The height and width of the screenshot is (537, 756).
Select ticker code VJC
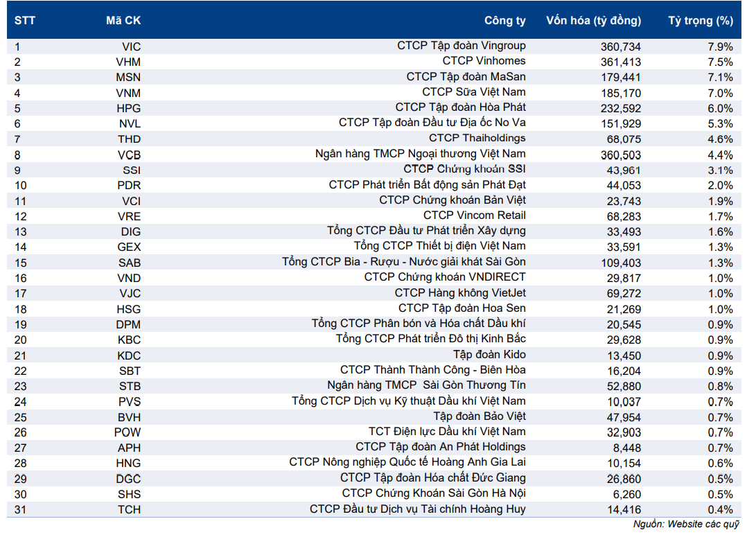(x=130, y=294)
